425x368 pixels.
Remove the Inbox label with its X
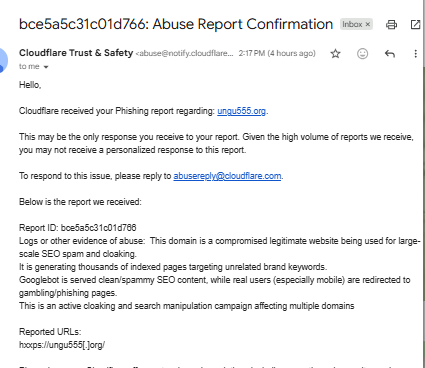coord(368,24)
